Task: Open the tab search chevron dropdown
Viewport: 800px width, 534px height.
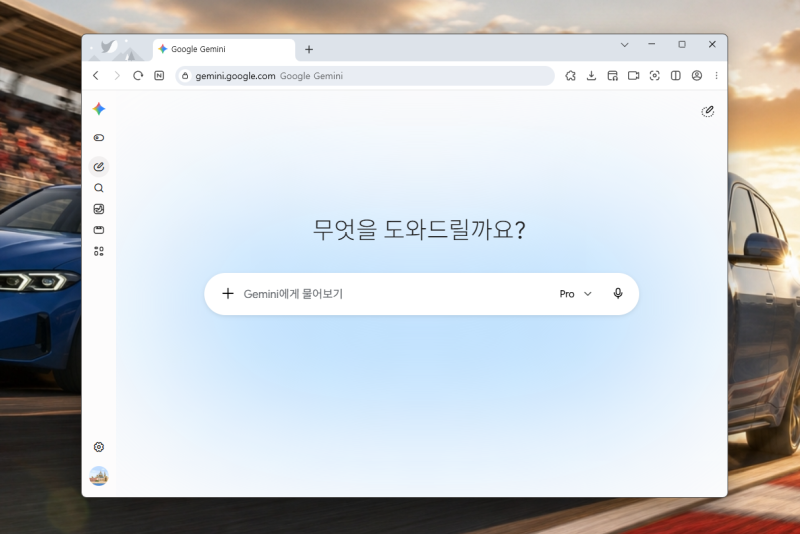Action: [624, 45]
